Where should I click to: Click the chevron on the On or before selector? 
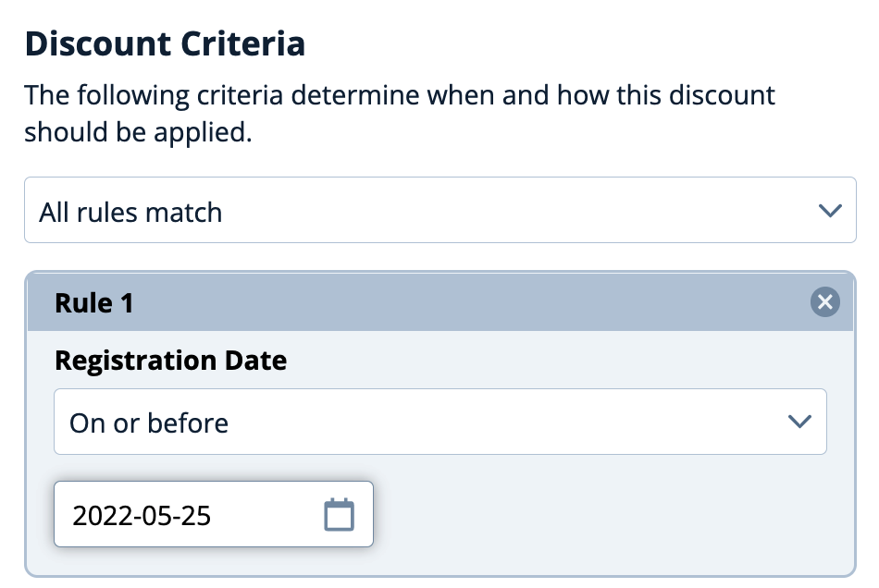tap(798, 422)
